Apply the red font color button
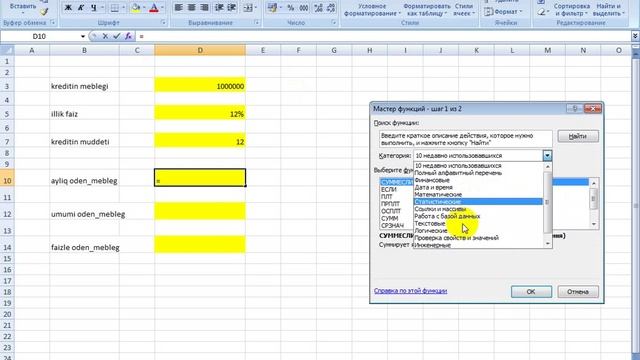The image size is (640, 360). [154, 8]
